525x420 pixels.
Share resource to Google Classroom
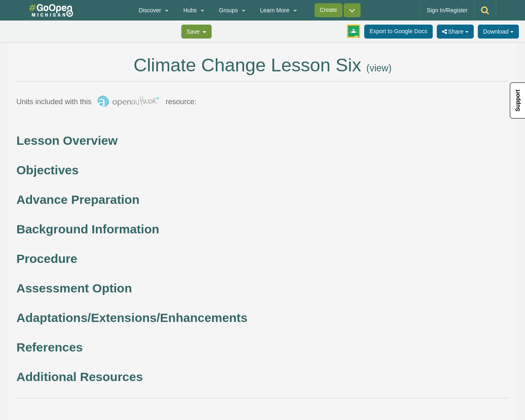point(353,31)
